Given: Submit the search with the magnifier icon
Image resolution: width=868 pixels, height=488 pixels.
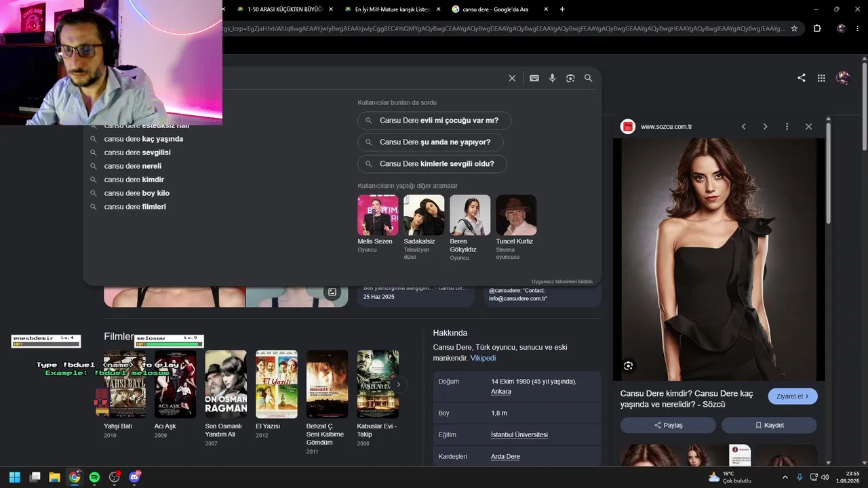Looking at the screenshot, I should (x=589, y=78).
